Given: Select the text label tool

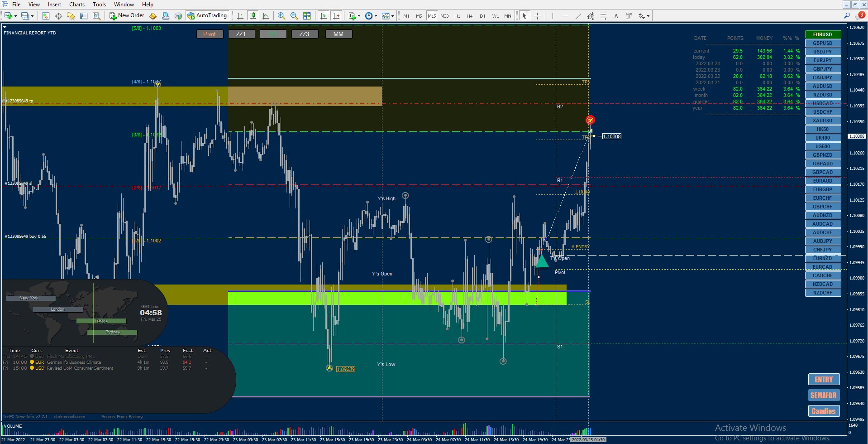Looking at the screenshot, I should click(x=629, y=16).
